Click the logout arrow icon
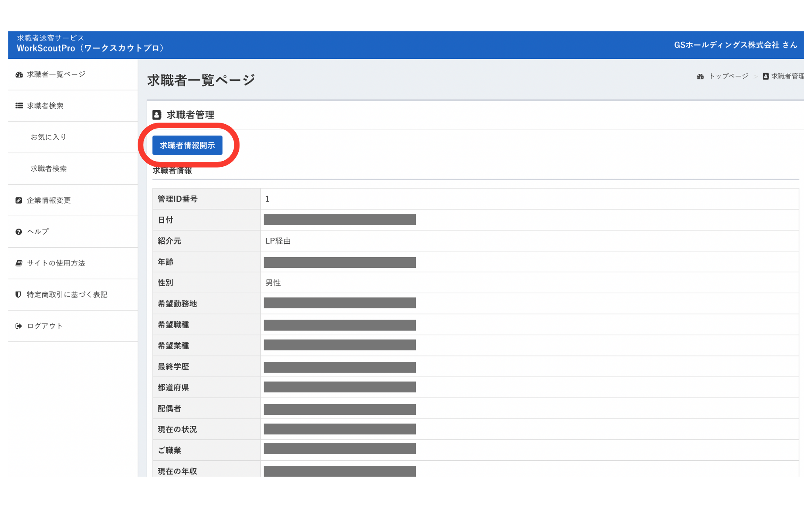The height and width of the screenshot is (508, 812). coord(19,326)
